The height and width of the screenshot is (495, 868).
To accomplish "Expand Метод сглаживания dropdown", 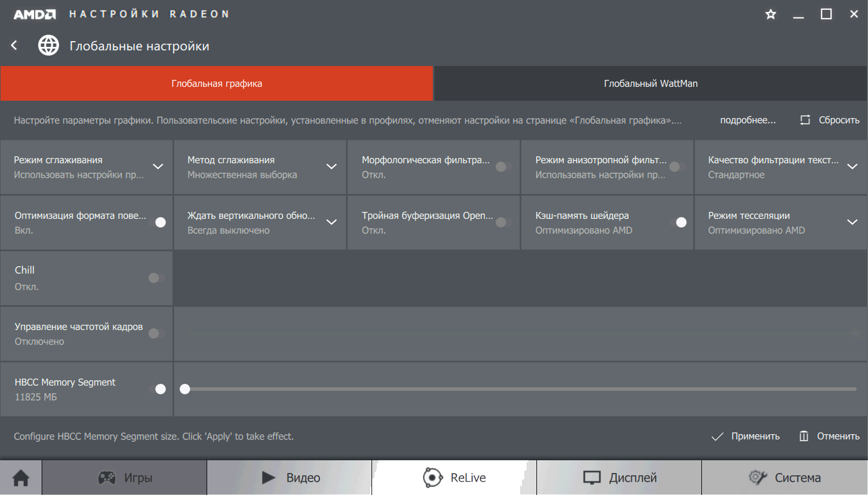I will [332, 167].
